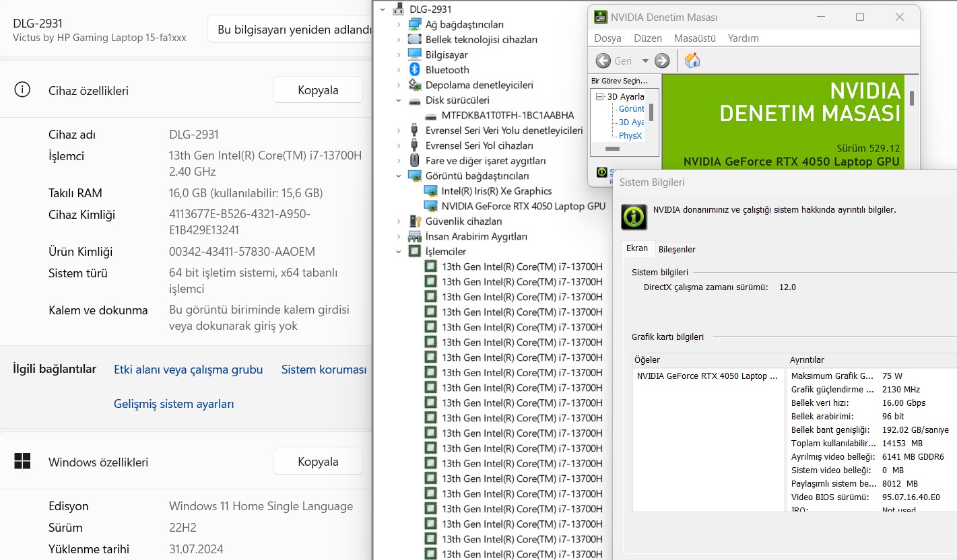Click the Güvenlik cihazları key icon
This screenshot has height=560, width=957.
pos(415,221)
